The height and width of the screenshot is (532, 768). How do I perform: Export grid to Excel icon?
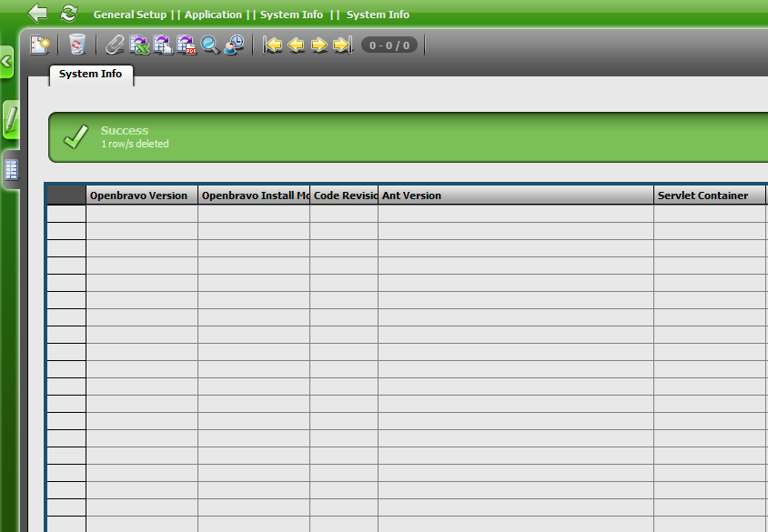point(139,45)
